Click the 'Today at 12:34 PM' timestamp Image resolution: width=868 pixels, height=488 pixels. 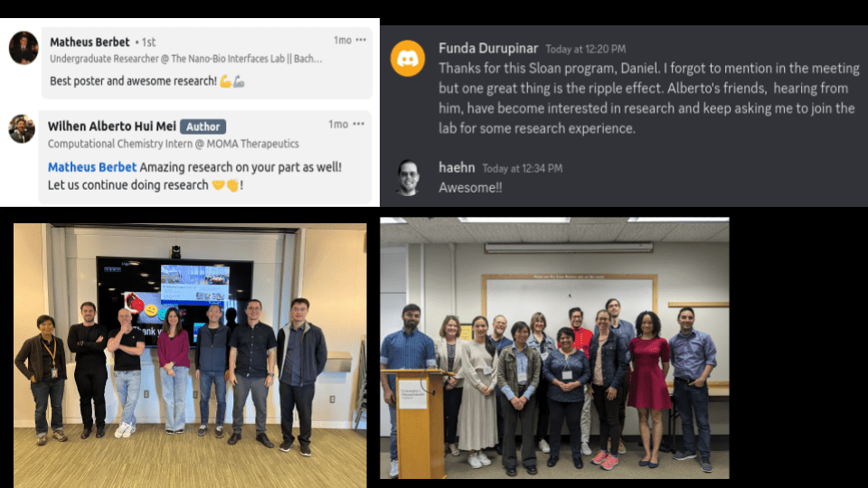pos(522,168)
